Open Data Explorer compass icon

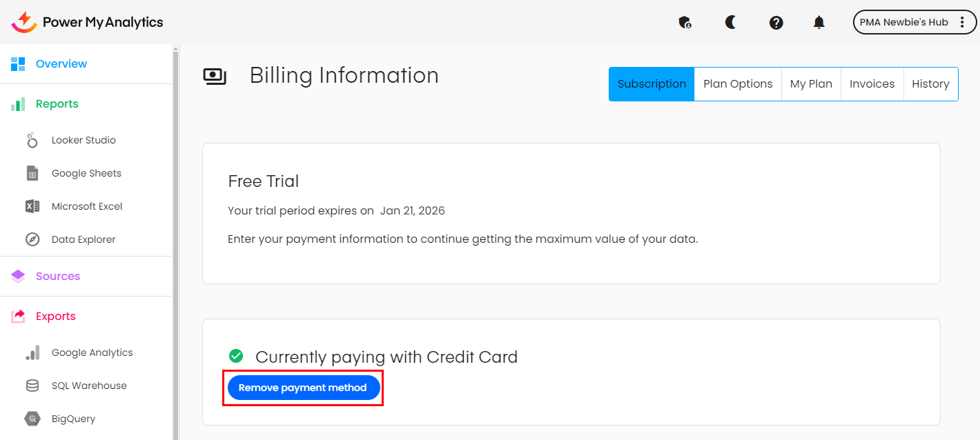(x=32, y=239)
